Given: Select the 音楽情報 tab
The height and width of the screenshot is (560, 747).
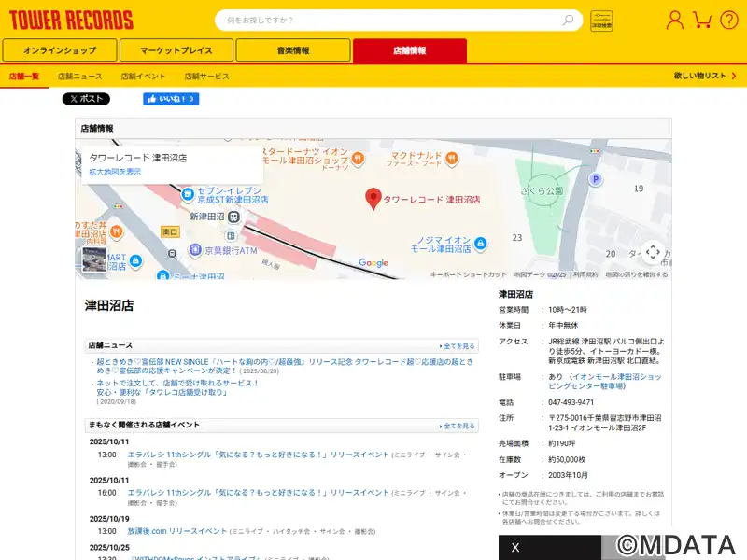Looking at the screenshot, I should point(293,50).
